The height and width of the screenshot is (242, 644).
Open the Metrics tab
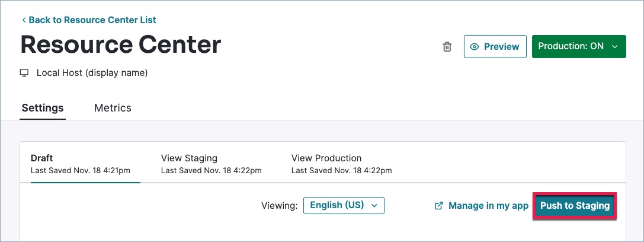click(x=113, y=108)
